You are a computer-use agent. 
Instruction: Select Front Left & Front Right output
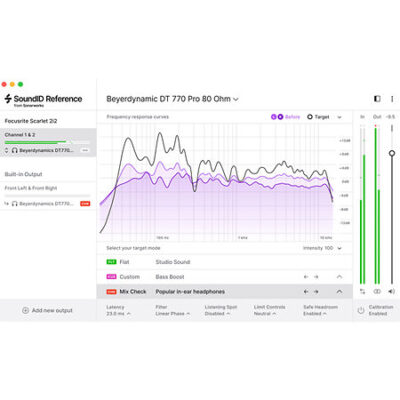click(x=31, y=188)
